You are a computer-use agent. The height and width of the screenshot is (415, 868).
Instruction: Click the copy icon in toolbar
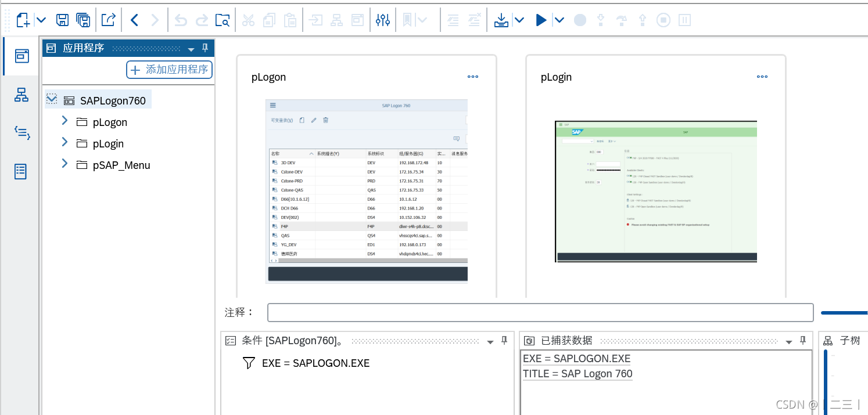[269, 20]
